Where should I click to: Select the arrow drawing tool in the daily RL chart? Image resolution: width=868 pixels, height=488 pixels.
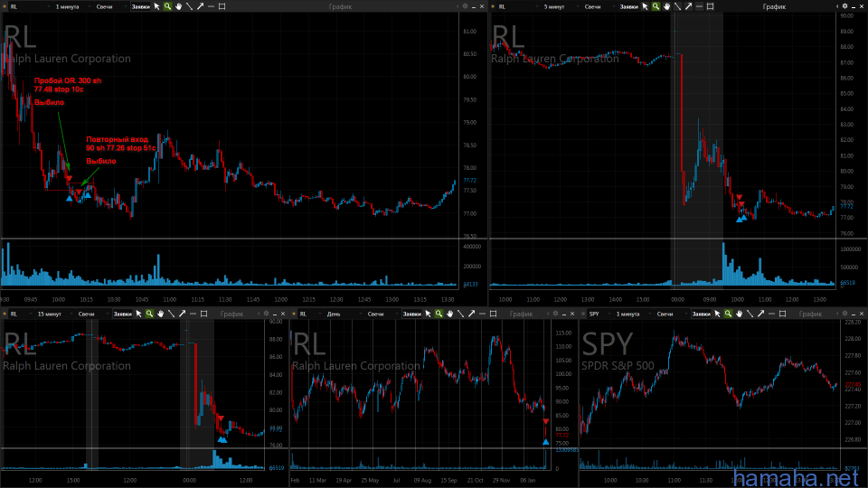tap(472, 314)
